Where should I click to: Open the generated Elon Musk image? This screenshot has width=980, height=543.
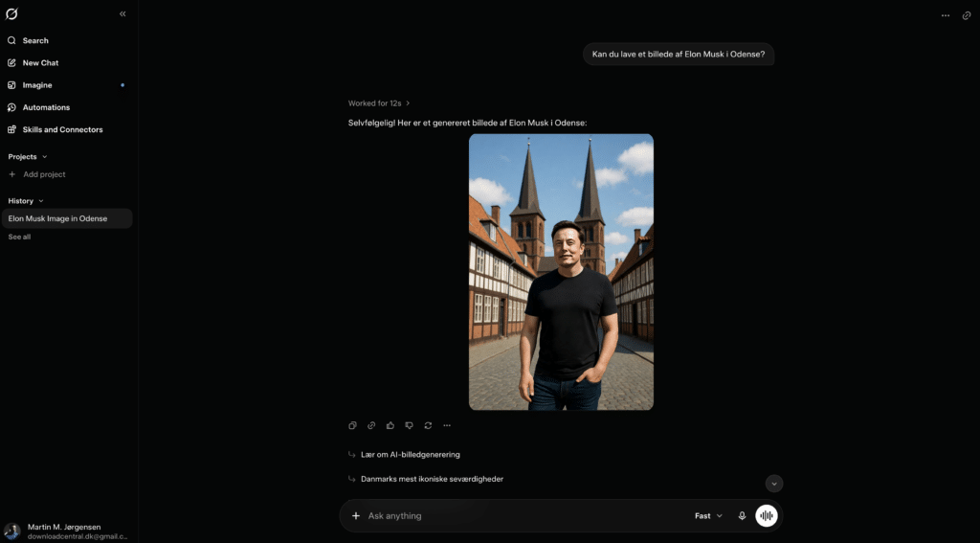pyautogui.click(x=561, y=272)
